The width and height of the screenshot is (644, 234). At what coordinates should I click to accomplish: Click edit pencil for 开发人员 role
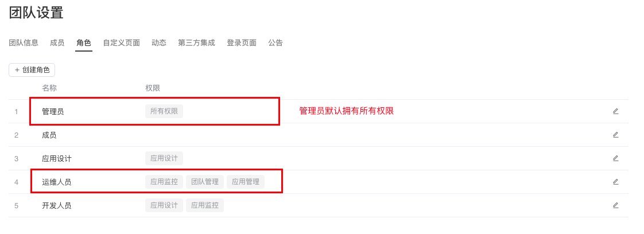(615, 205)
